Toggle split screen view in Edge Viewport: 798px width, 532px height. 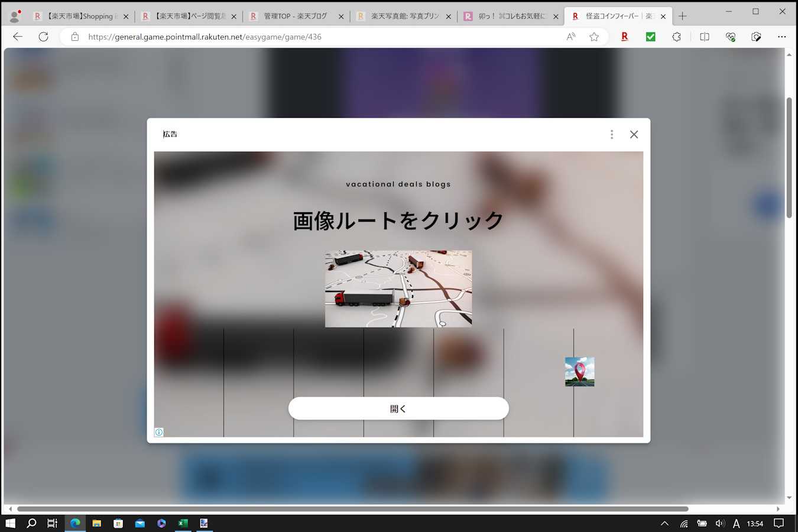pos(704,37)
